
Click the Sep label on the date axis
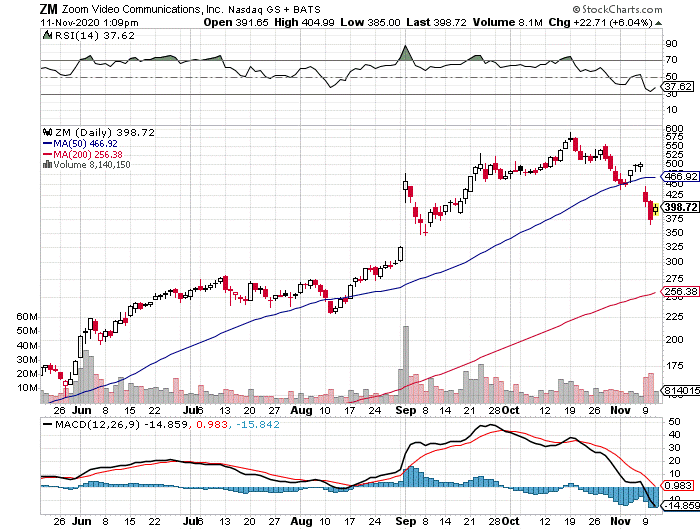coord(405,411)
